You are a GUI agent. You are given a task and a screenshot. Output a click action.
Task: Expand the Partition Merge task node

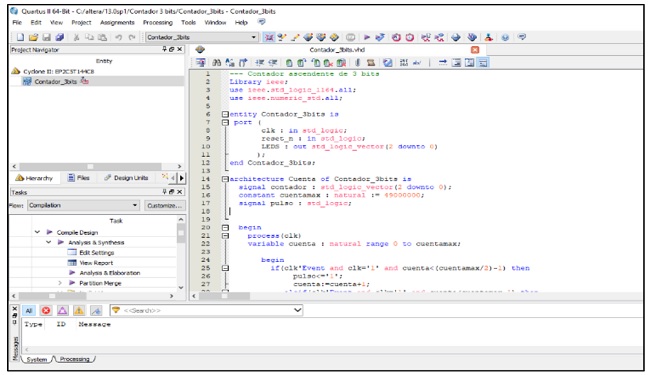(x=60, y=283)
